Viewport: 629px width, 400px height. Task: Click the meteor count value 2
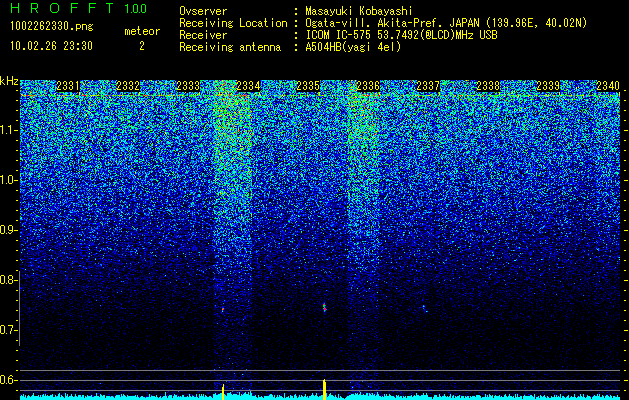pyautogui.click(x=142, y=46)
